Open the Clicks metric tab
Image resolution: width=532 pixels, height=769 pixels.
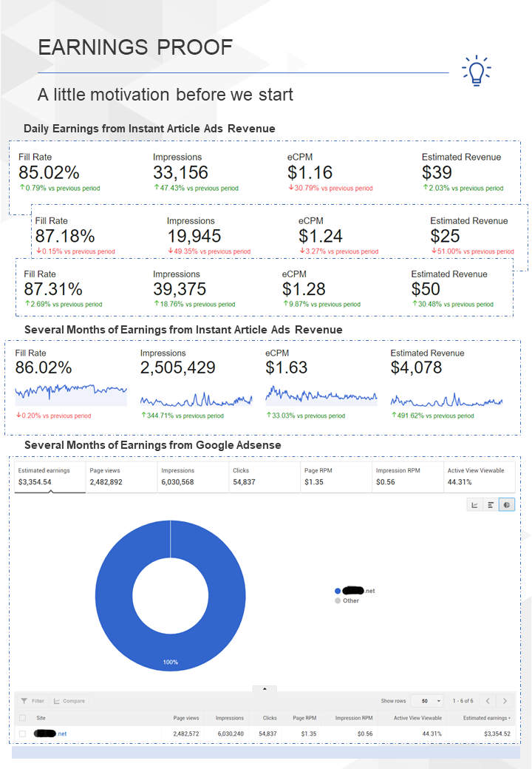coord(265,476)
